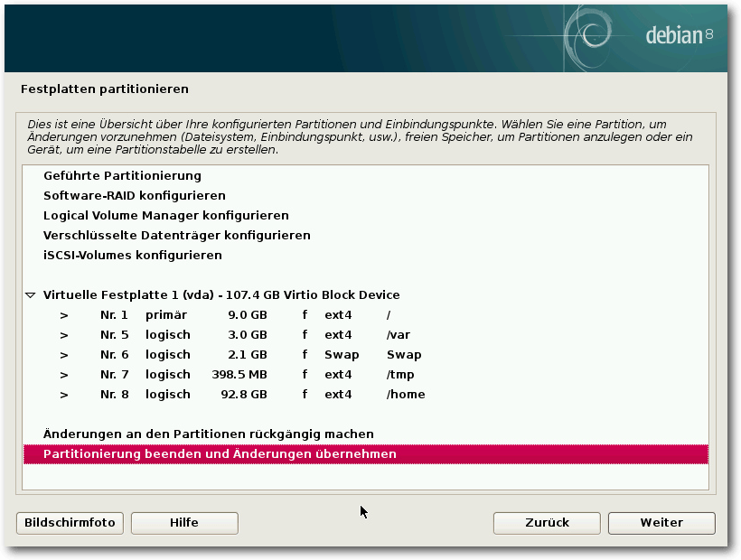Click the 9.0 GB size value
Screen dimensions: 741x560
point(248,315)
